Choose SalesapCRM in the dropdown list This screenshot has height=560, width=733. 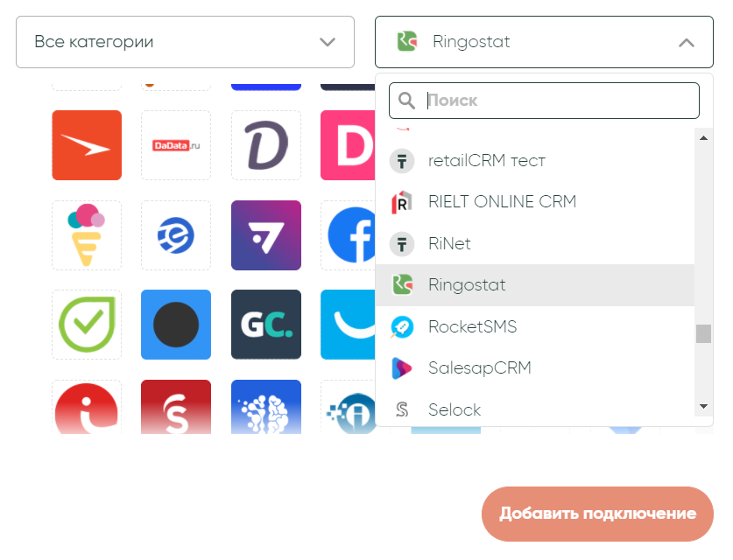(x=480, y=368)
